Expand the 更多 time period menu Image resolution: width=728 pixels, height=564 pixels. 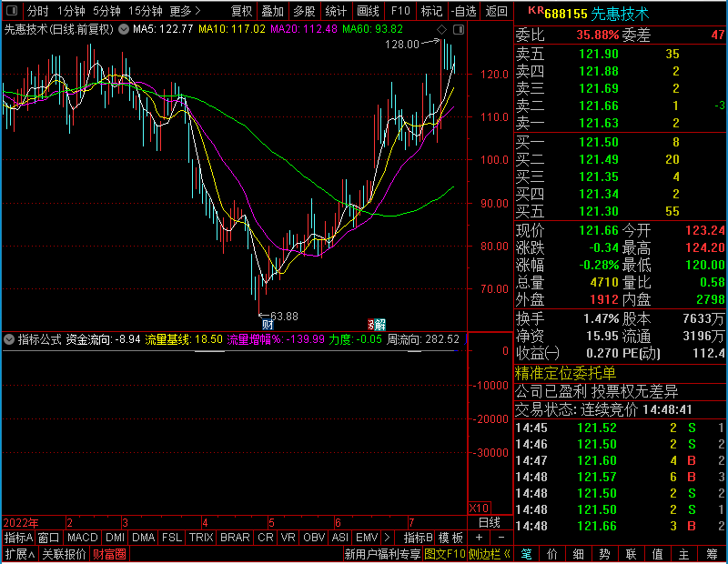click(x=185, y=11)
